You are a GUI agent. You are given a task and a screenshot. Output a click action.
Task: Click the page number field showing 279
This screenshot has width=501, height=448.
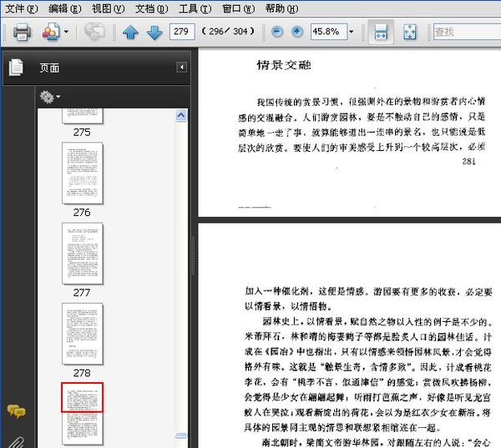pos(181,33)
